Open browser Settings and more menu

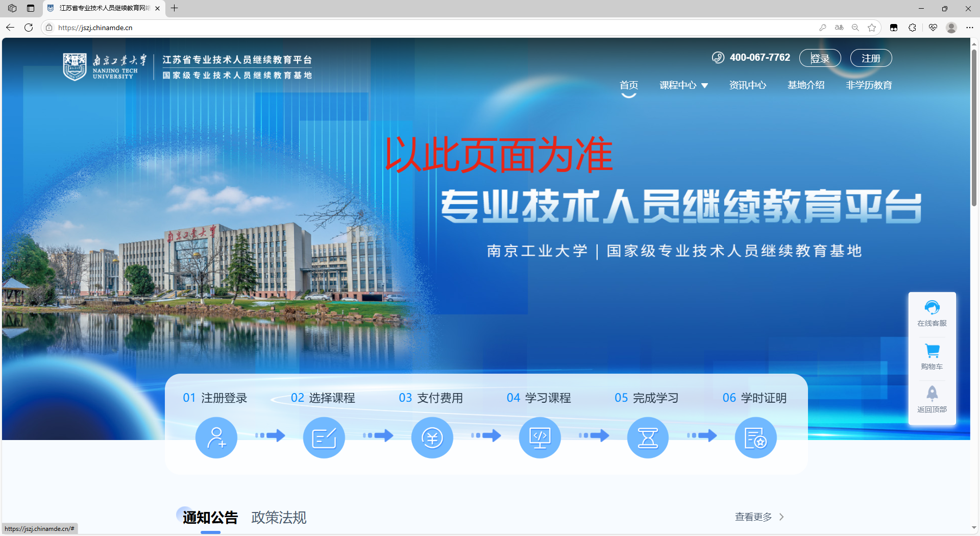tap(970, 28)
